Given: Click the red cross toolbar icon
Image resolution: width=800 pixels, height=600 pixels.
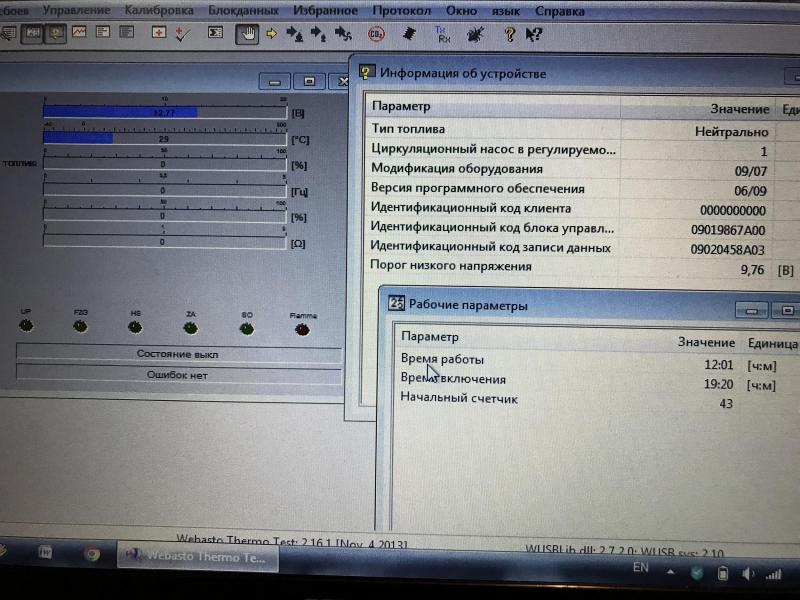Looking at the screenshot, I should pos(158,32).
